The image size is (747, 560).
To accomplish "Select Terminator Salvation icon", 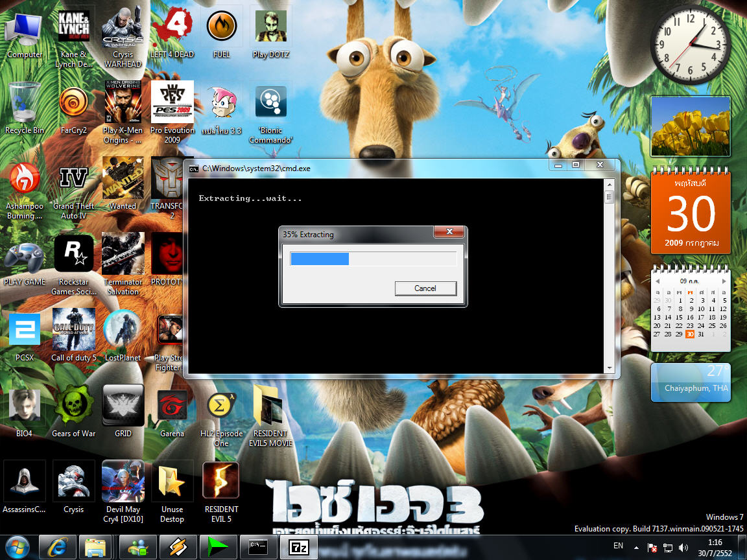I will click(123, 264).
